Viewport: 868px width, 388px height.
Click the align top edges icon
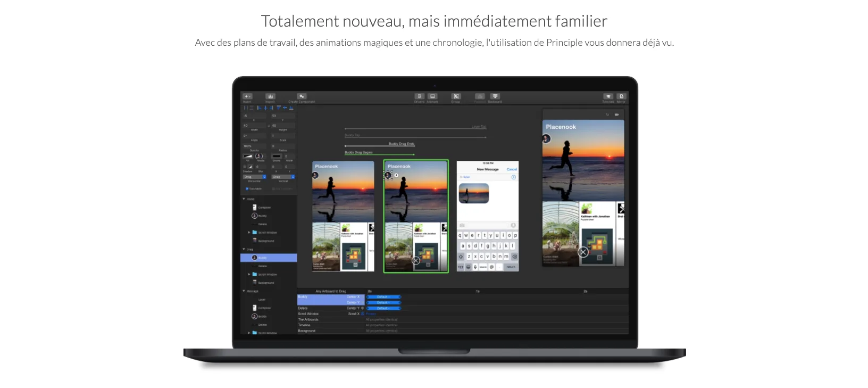[279, 108]
